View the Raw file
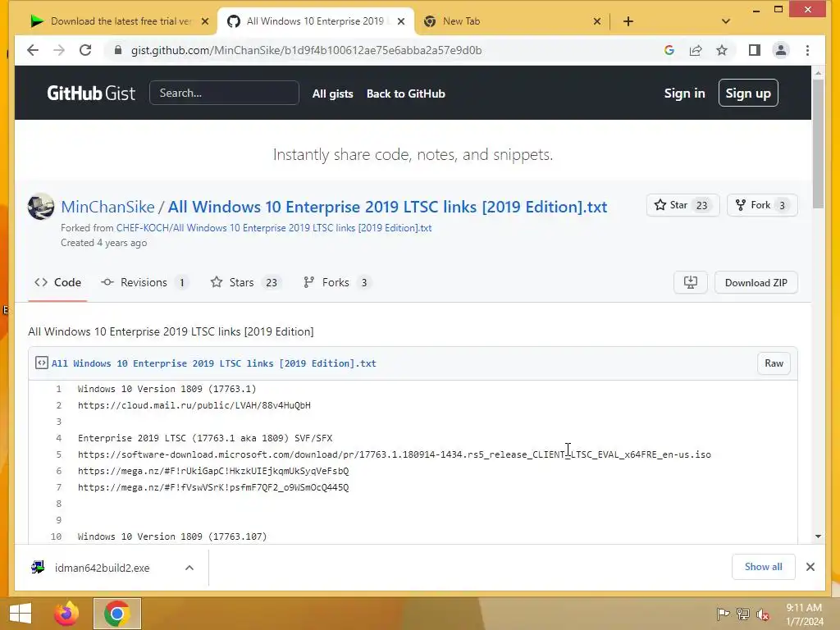 point(774,363)
